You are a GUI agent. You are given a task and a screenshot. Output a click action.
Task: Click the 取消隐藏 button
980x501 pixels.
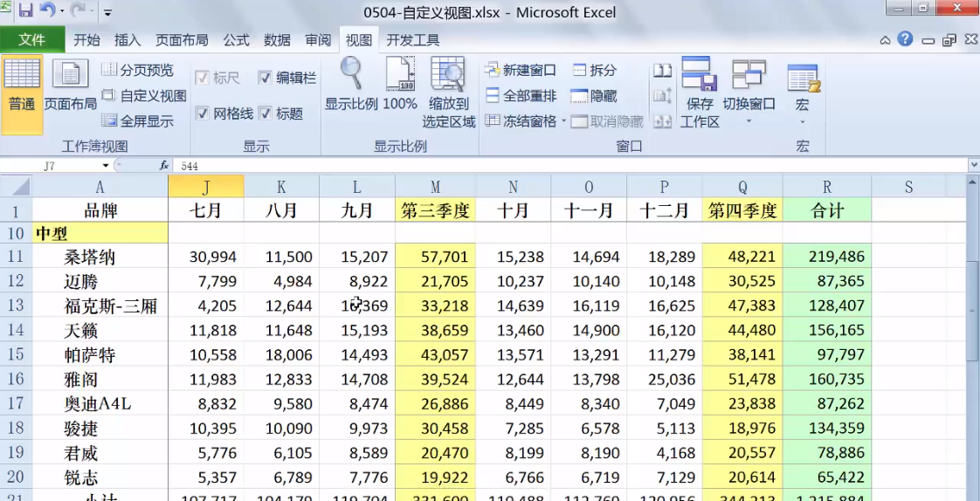607,121
